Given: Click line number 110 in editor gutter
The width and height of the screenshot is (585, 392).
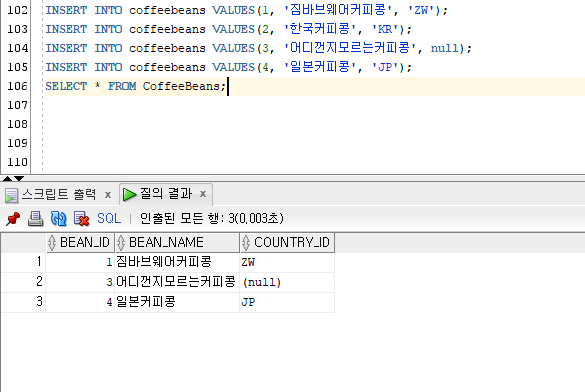Looking at the screenshot, I should tap(18, 162).
